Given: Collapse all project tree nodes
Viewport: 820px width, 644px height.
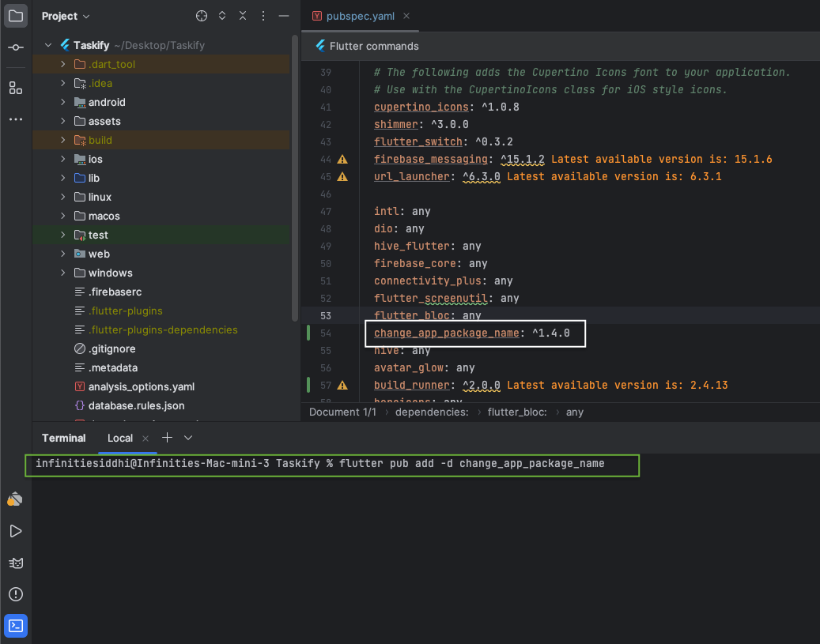Looking at the screenshot, I should click(243, 17).
